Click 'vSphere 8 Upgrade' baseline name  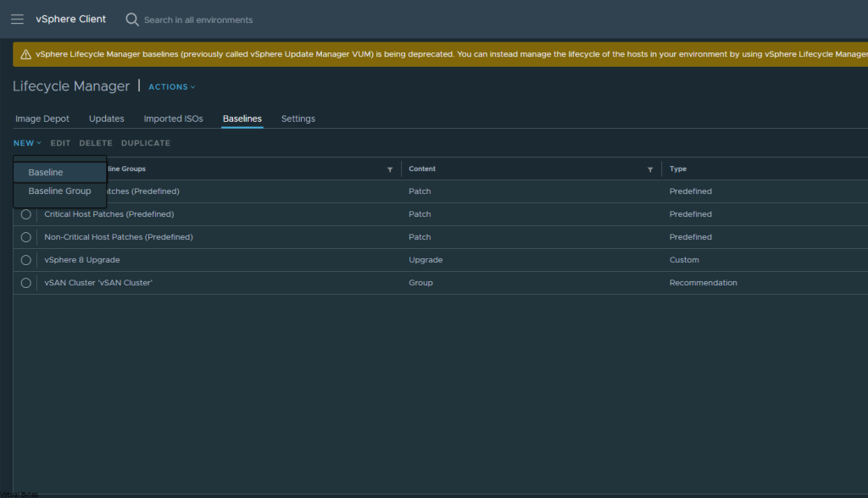[x=82, y=260]
